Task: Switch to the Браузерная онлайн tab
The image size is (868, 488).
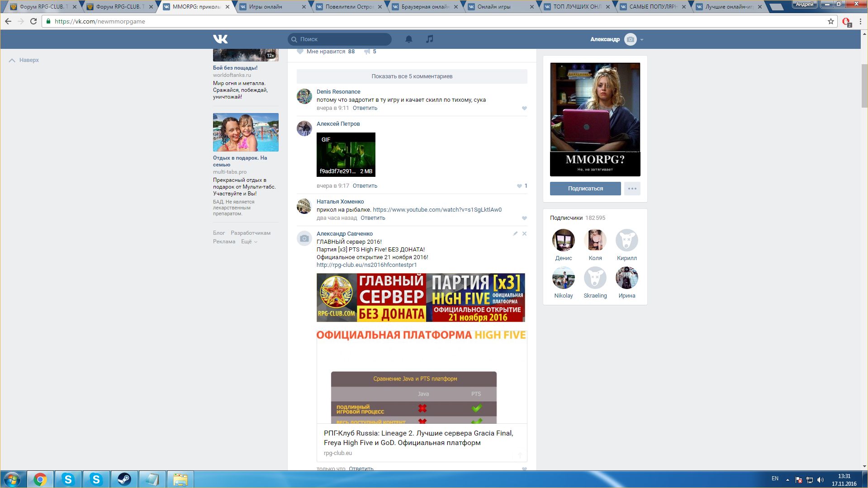Action: pyautogui.click(x=424, y=7)
